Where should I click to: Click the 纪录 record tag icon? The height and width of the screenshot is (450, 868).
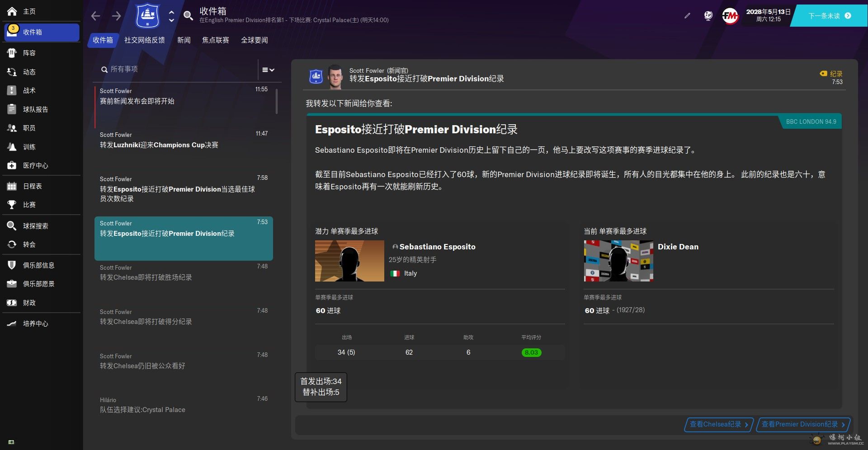coord(823,74)
